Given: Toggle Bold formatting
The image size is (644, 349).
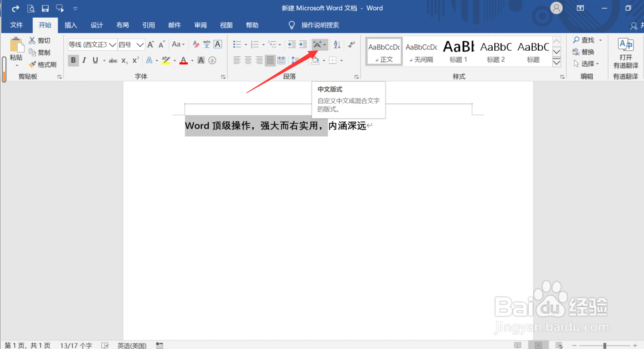Looking at the screenshot, I should pos(73,61).
